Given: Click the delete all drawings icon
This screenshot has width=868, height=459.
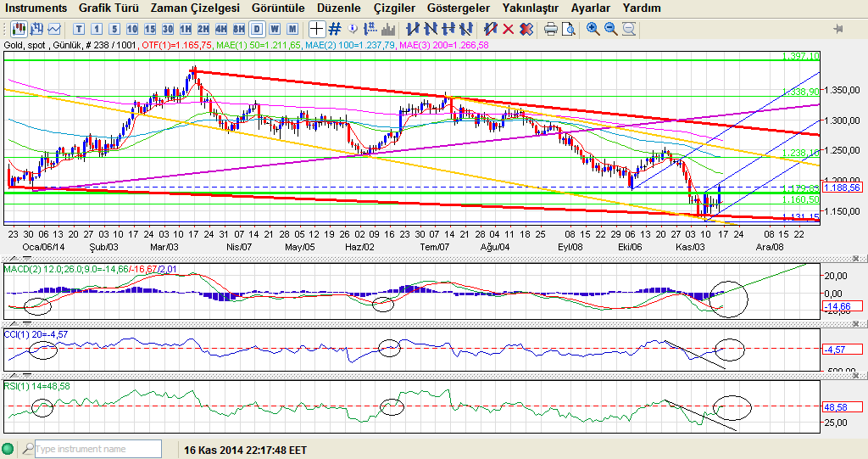Looking at the screenshot, I should click(x=526, y=29).
